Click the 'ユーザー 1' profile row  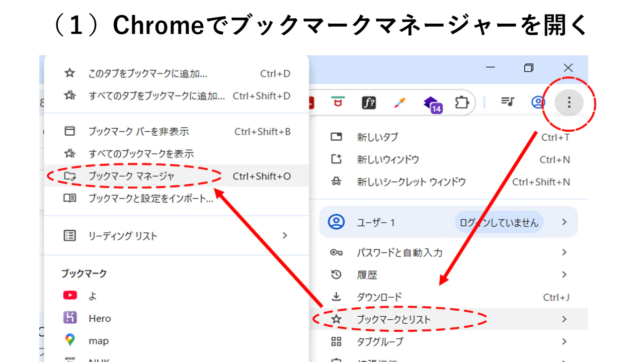[x=449, y=222]
